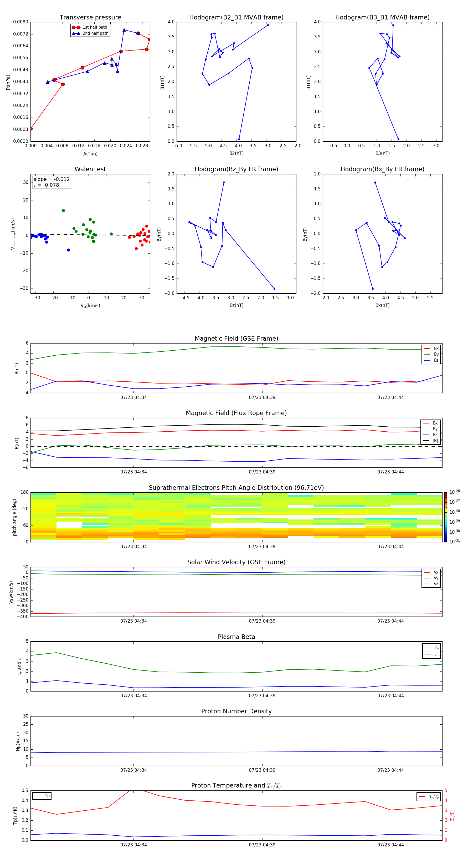
Task: Click the 'Bx(nT)' x-axis label
Action: 382,305
